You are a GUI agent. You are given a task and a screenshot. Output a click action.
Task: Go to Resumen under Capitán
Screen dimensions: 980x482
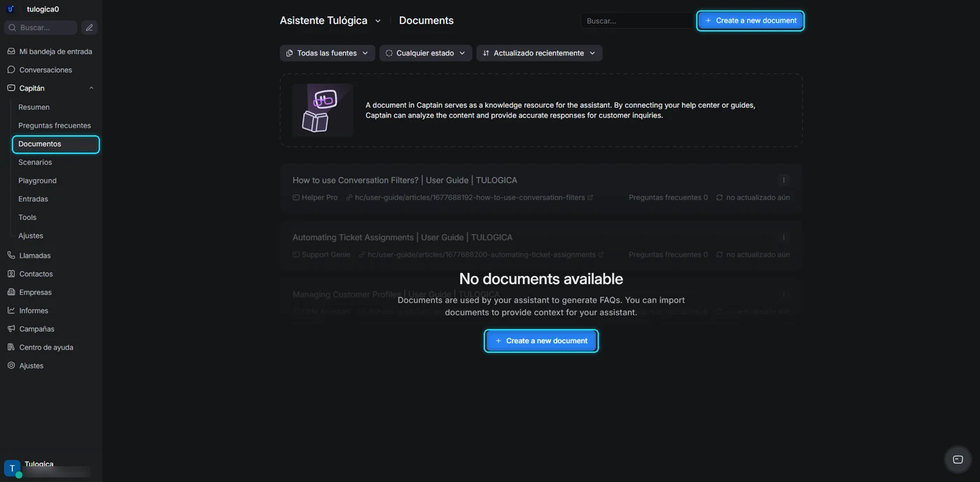point(34,107)
